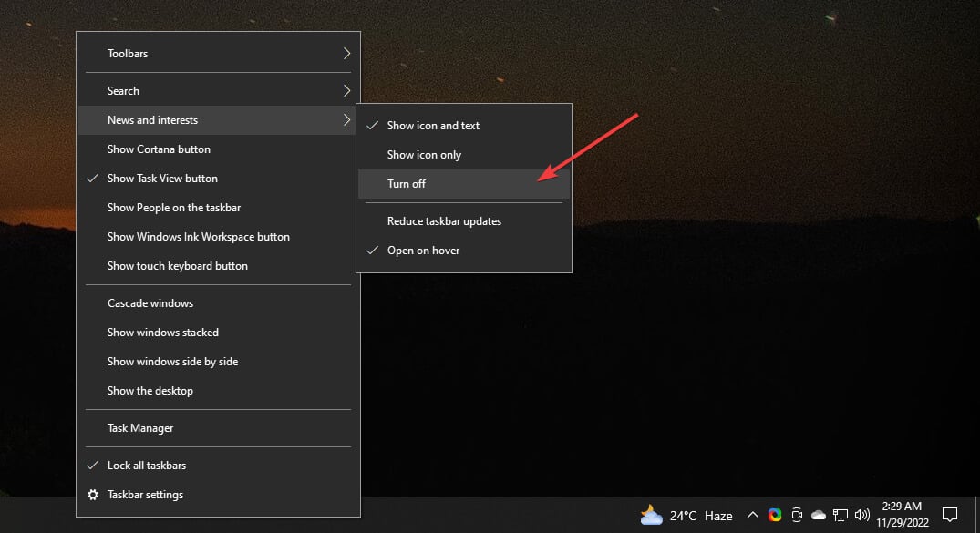The height and width of the screenshot is (533, 980).
Task: Open the Action Center notification icon
Action: tap(950, 515)
